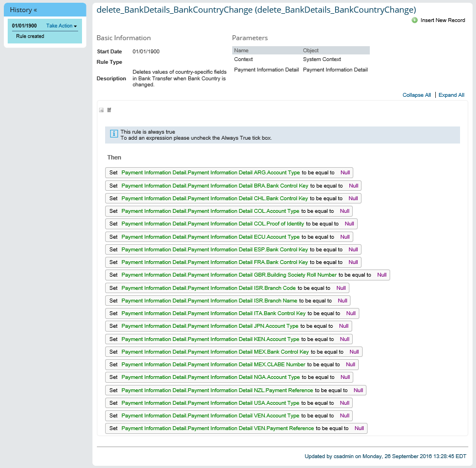Click the GBR.Building Society Roll Number field

pyautogui.click(x=229, y=275)
